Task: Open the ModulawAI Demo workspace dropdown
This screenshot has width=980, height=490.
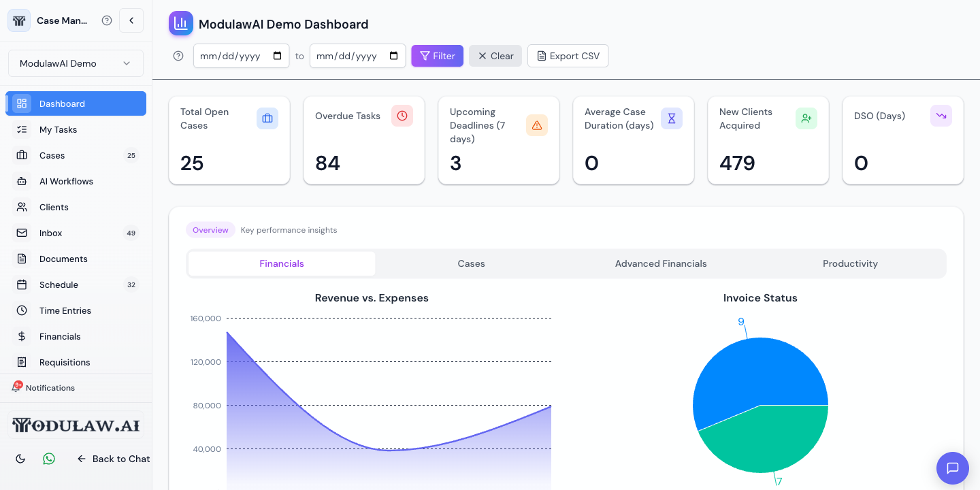Action: (x=76, y=63)
